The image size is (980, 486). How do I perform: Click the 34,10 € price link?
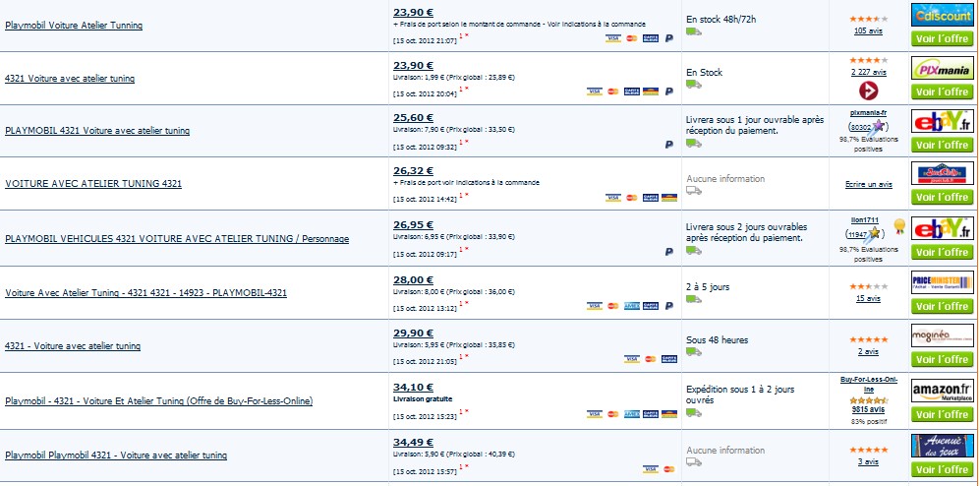click(413, 388)
